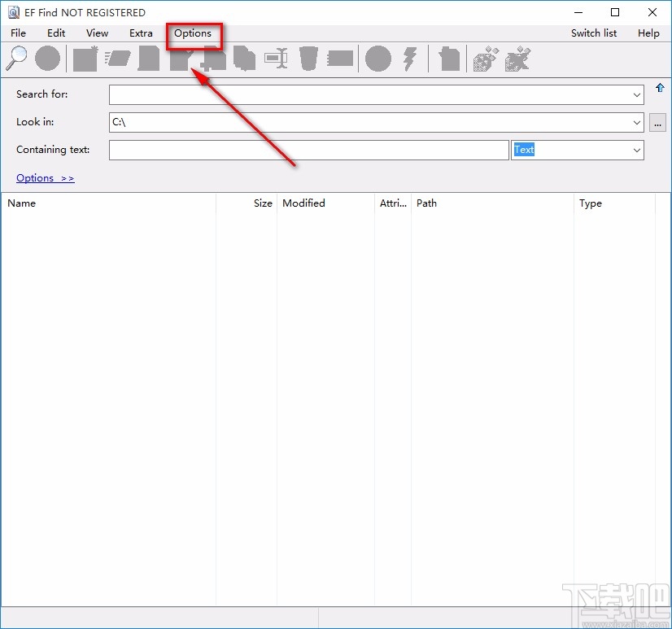672x629 pixels.
Task: Click the first grey circle stop icon
Action: 47,58
